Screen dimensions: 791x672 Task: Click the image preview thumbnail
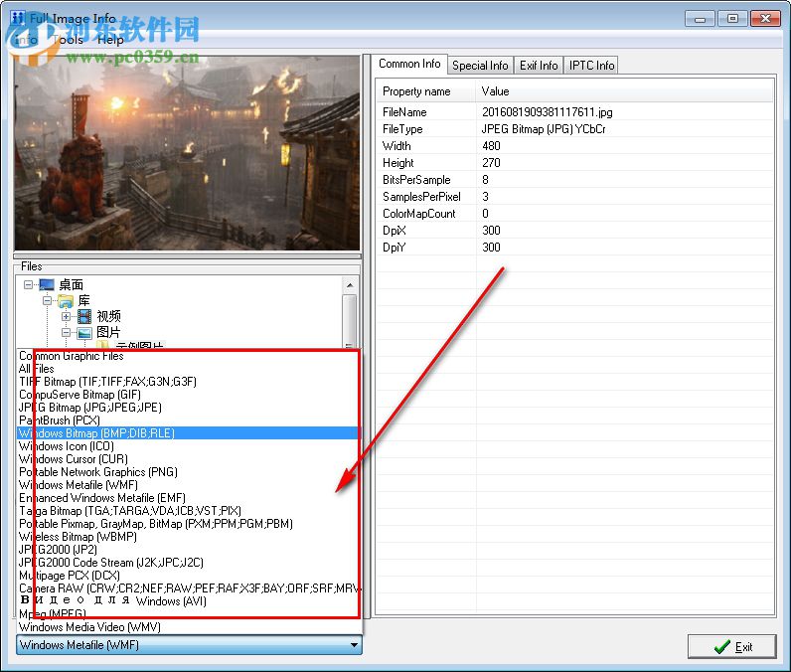(187, 153)
